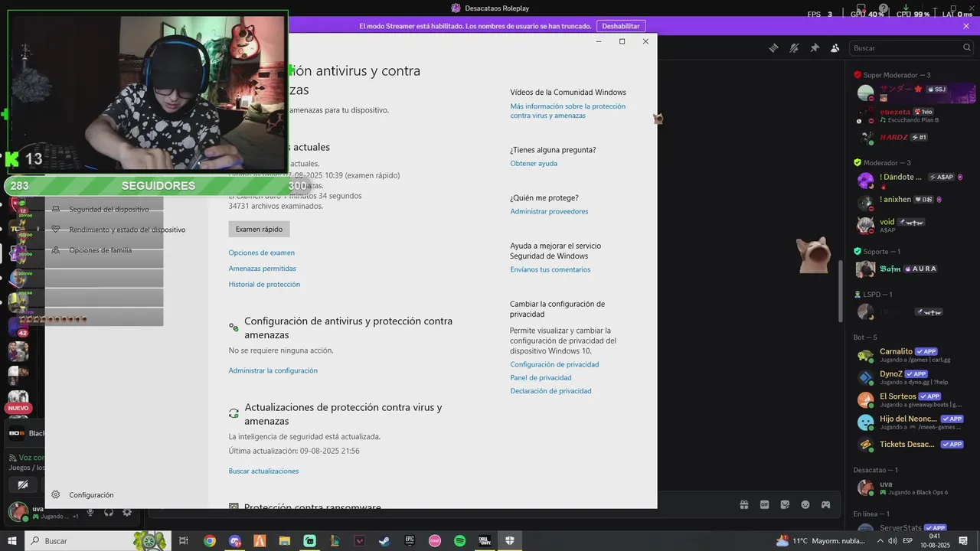Dismiss the Streamer mode banner
Image resolution: width=980 pixels, height=551 pixels.
pyautogui.click(x=966, y=26)
